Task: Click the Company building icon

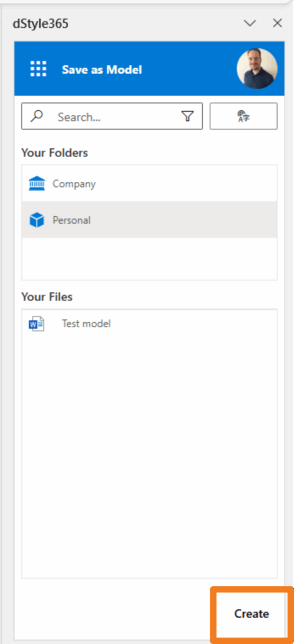Action: pos(37,184)
